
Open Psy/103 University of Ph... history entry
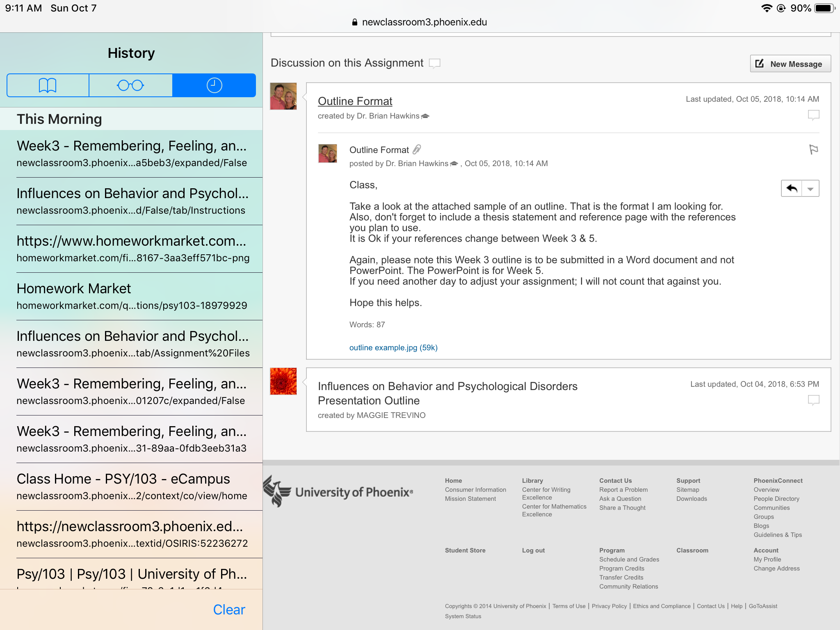131,574
